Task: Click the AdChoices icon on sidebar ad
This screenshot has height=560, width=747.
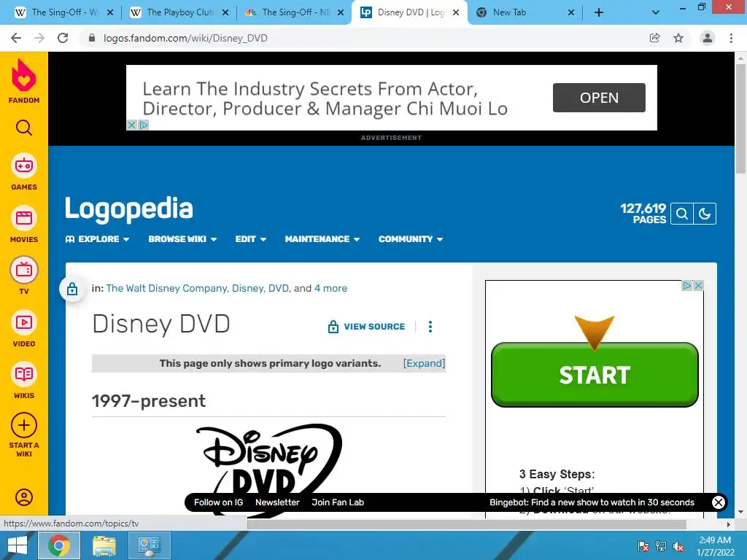Action: pos(687,285)
